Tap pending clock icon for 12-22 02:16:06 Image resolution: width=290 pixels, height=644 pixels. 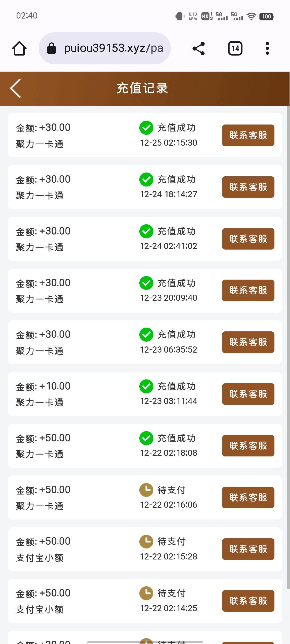pyautogui.click(x=146, y=490)
